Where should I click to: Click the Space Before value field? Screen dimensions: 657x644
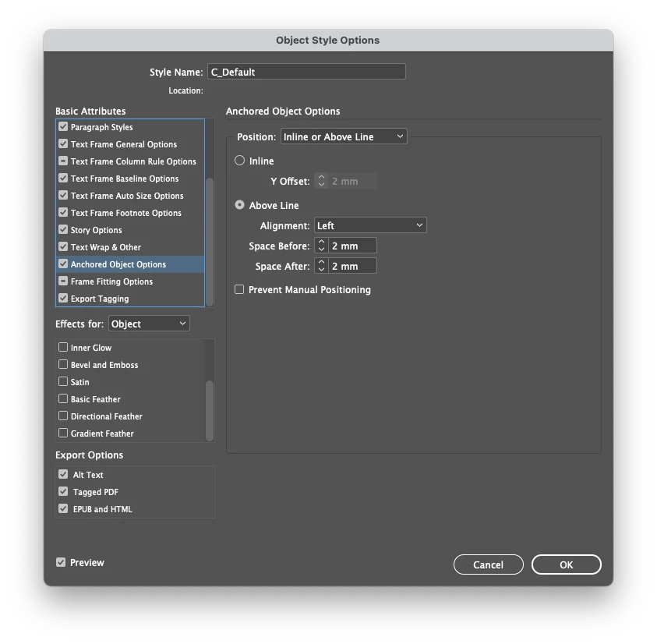(352, 246)
